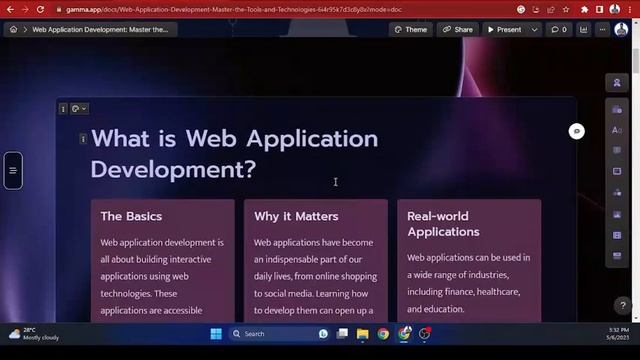Viewport: 640px width, 360px height.
Task: Open the browser extensions puzzle icon
Action: coord(584,9)
